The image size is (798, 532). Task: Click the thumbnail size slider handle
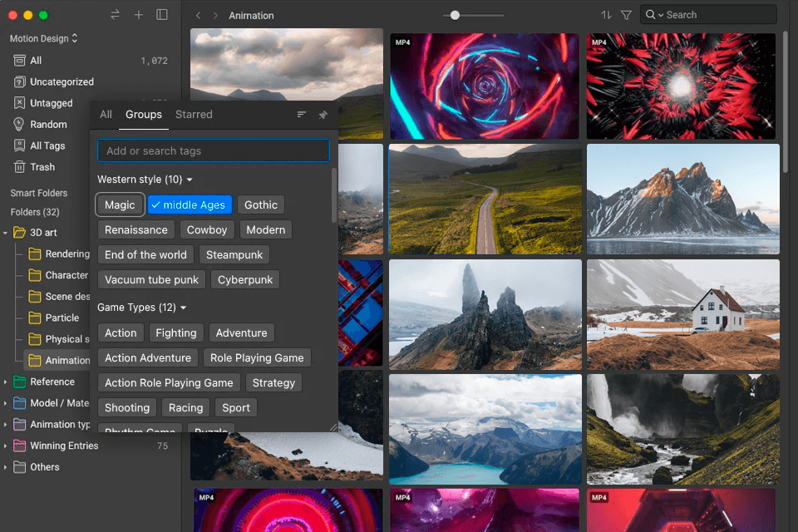click(x=455, y=15)
